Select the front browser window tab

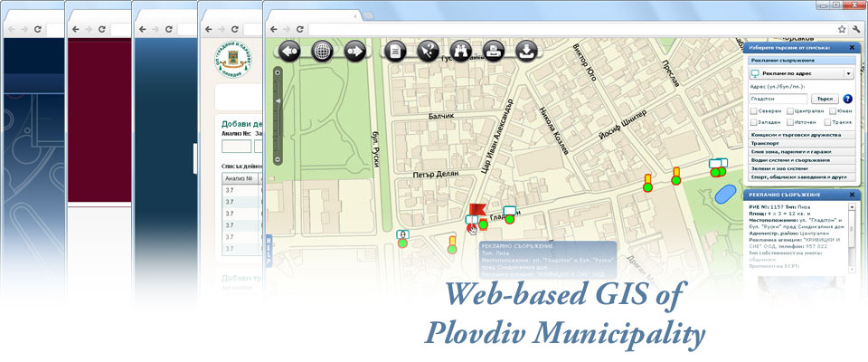(x=313, y=15)
